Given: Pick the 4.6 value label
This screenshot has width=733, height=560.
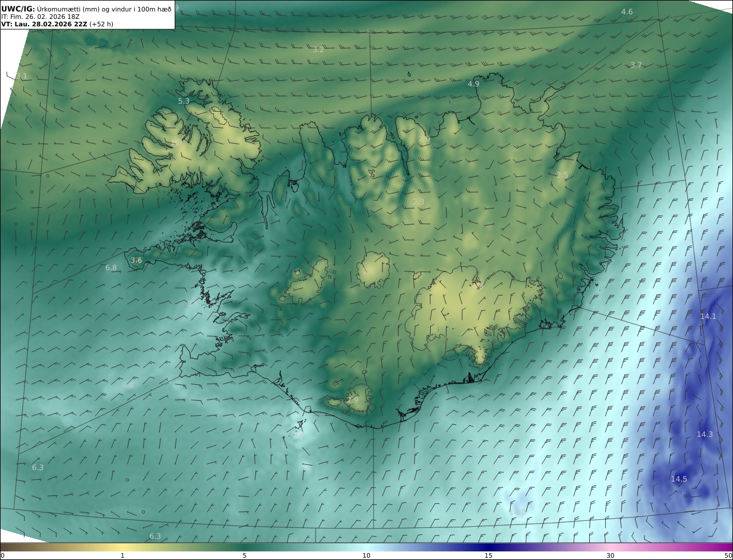Looking at the screenshot, I should [x=627, y=12].
